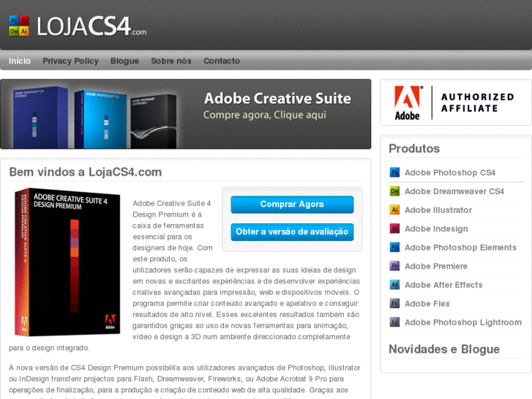Click the InDesign Id icon in Produtos
The image size is (532, 399).
click(394, 228)
